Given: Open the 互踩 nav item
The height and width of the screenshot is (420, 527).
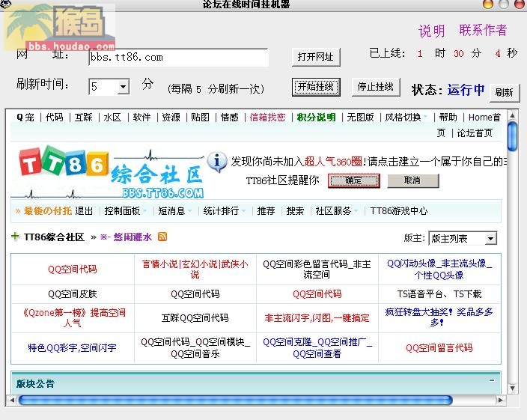Looking at the screenshot, I should [83, 118].
